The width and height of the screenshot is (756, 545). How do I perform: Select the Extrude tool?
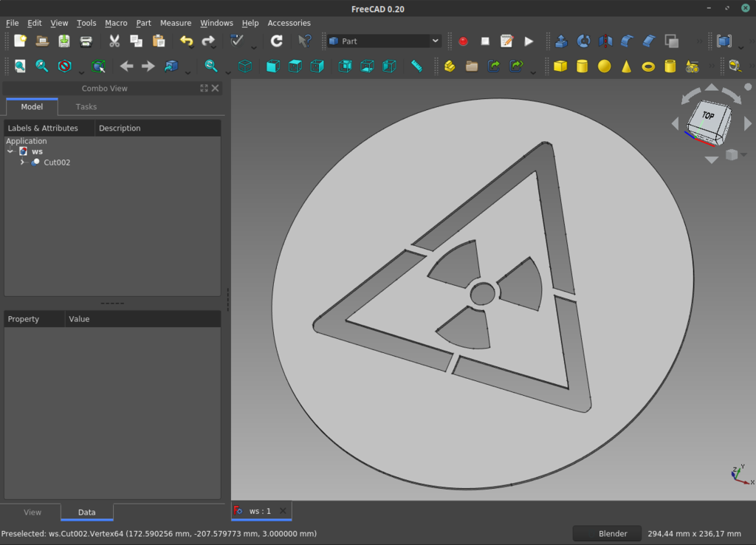561,41
